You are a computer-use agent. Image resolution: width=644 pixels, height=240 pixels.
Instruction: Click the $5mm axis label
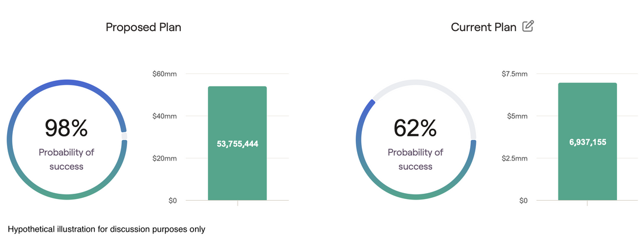tap(517, 116)
